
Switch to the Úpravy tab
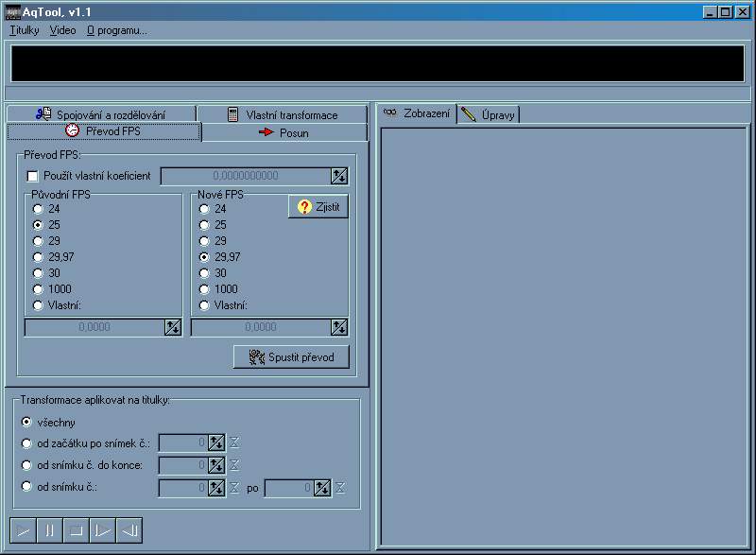(491, 112)
